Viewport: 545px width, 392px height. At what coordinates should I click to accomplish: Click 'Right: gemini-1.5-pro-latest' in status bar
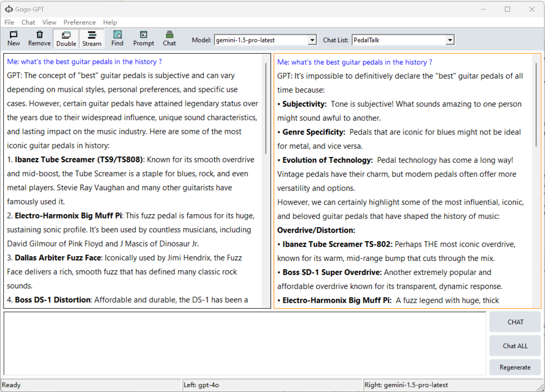406,385
